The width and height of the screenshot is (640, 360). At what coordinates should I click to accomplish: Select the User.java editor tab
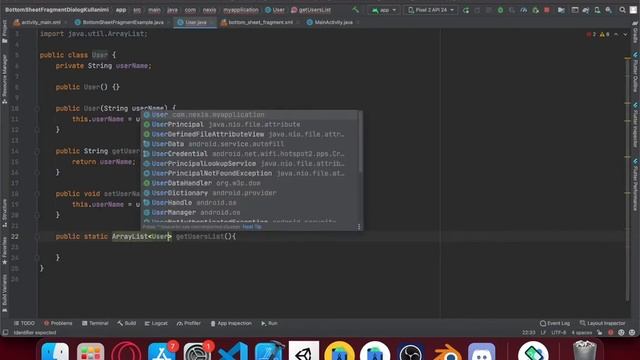pyautogui.click(x=195, y=22)
